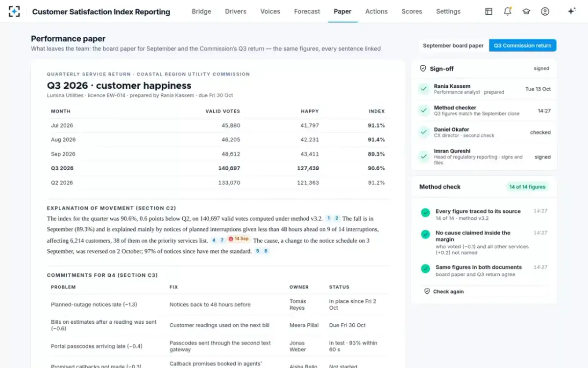The height and width of the screenshot is (368, 588).
Task: Show September board paper view
Action: tap(453, 46)
